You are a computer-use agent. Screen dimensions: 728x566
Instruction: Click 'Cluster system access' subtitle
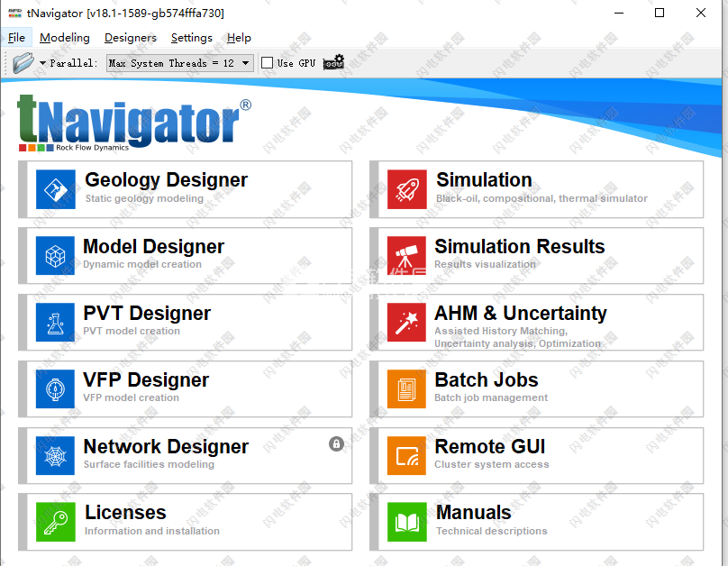(x=492, y=464)
